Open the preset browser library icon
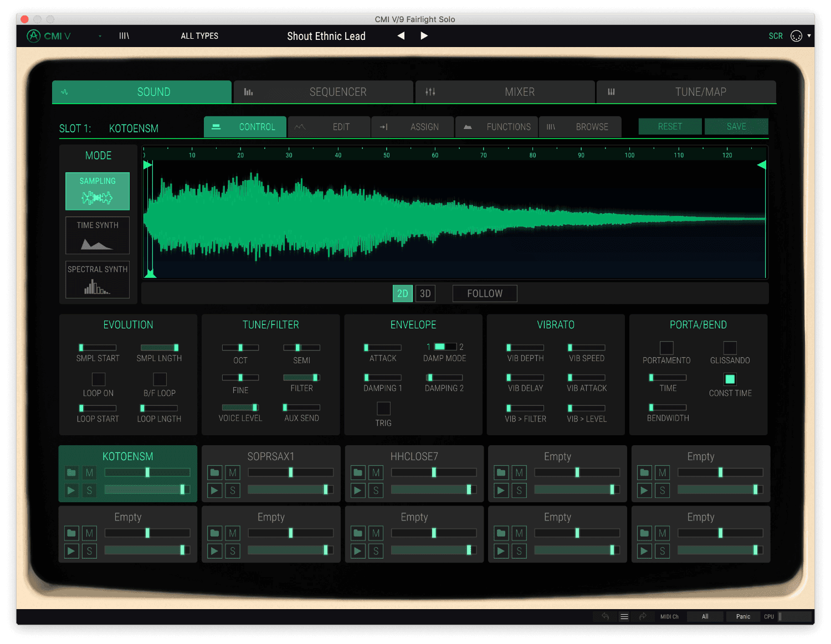The image size is (831, 644). tap(124, 36)
